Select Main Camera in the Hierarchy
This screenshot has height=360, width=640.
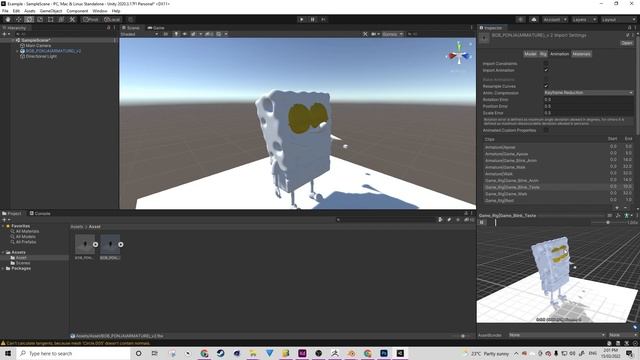[38, 46]
